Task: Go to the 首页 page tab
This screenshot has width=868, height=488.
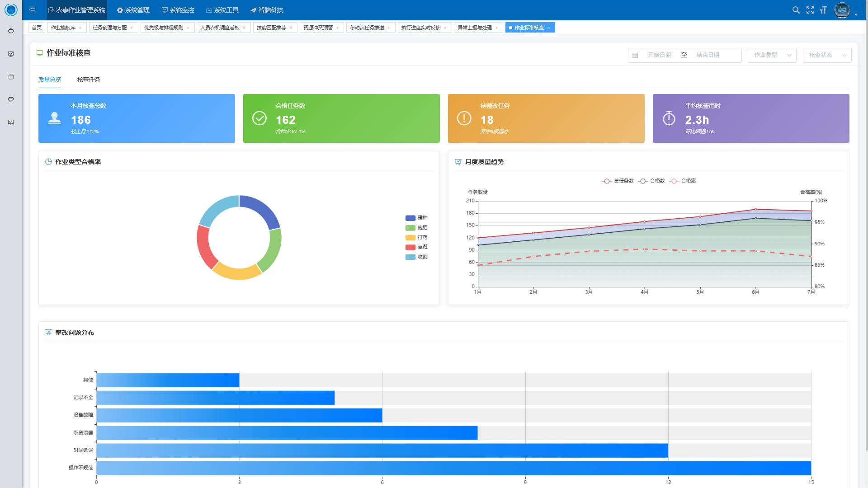Action: [x=37, y=28]
